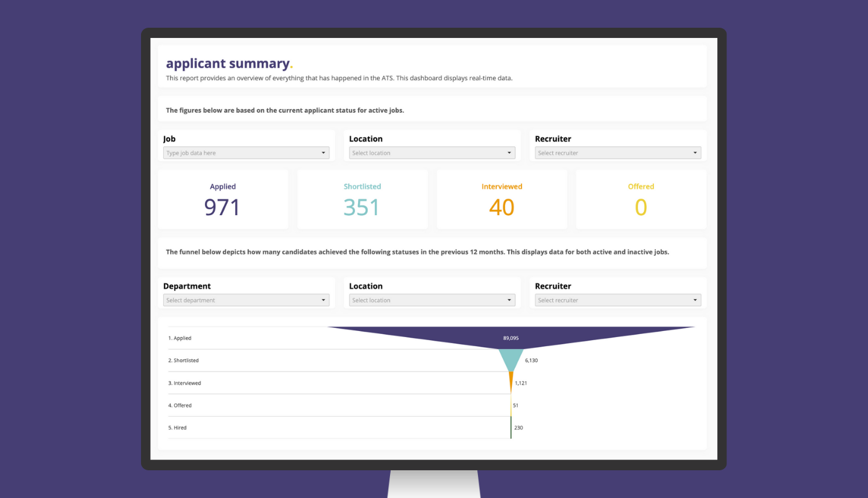868x498 pixels.
Task: Select the '5. Hired' funnel row label
Action: (177, 427)
